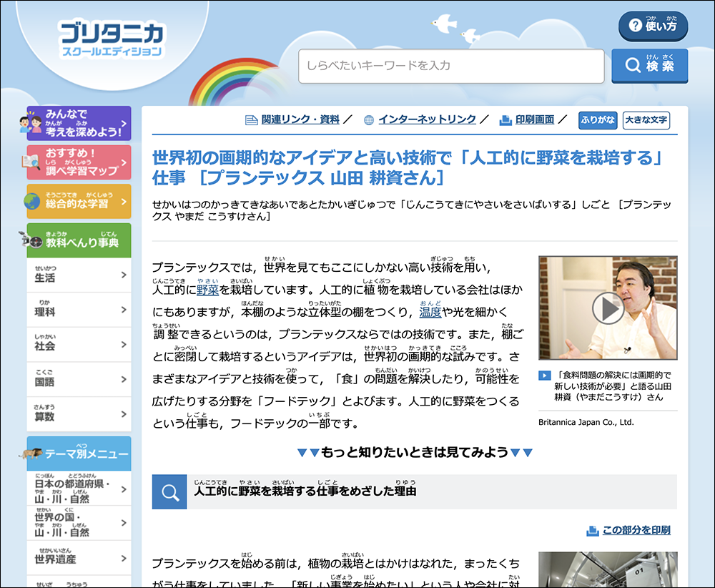
Task: Click the lion icon on テーマ別メニュー
Action: (31, 453)
